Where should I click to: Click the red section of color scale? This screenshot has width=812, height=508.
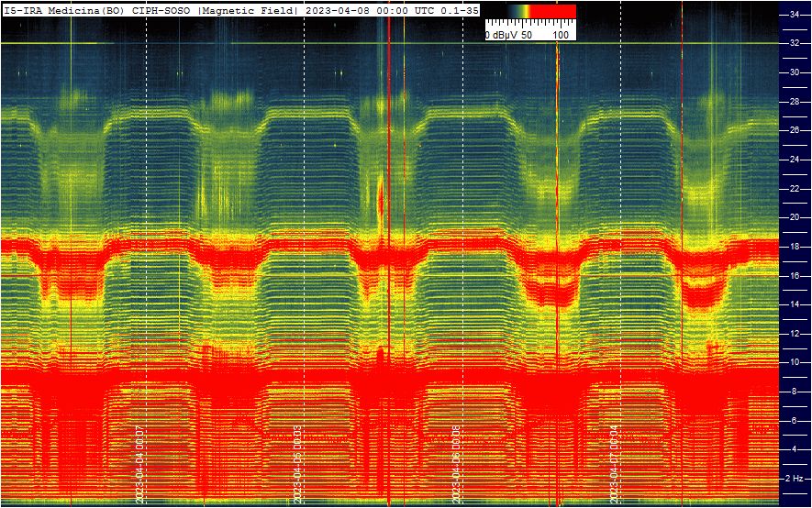pyautogui.click(x=553, y=12)
